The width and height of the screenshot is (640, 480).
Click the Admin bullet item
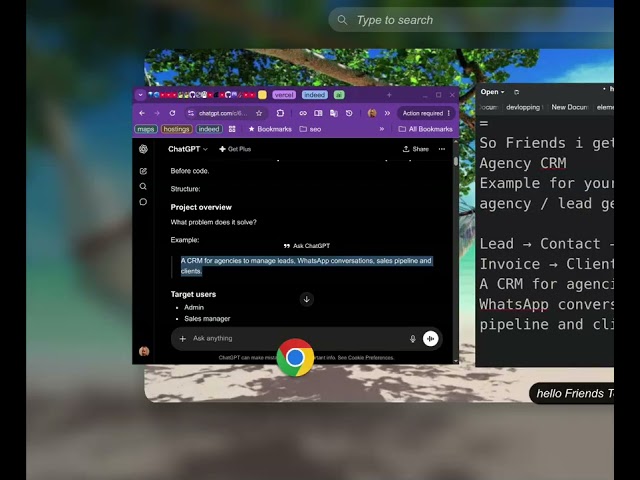[x=194, y=307]
